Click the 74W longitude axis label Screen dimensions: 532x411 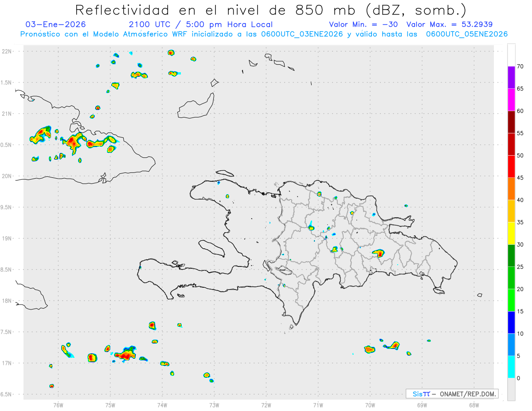(162, 405)
